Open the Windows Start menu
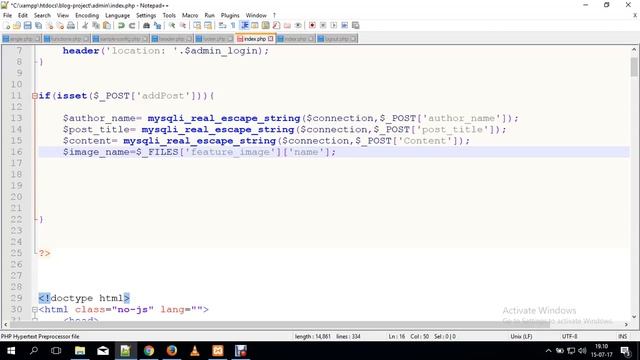The width and height of the screenshot is (640, 360). click(x=11, y=351)
